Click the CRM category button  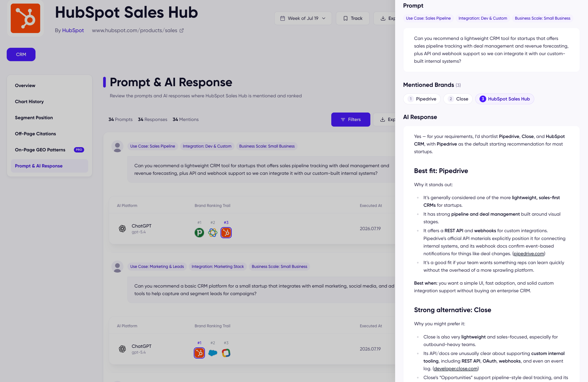(x=21, y=54)
